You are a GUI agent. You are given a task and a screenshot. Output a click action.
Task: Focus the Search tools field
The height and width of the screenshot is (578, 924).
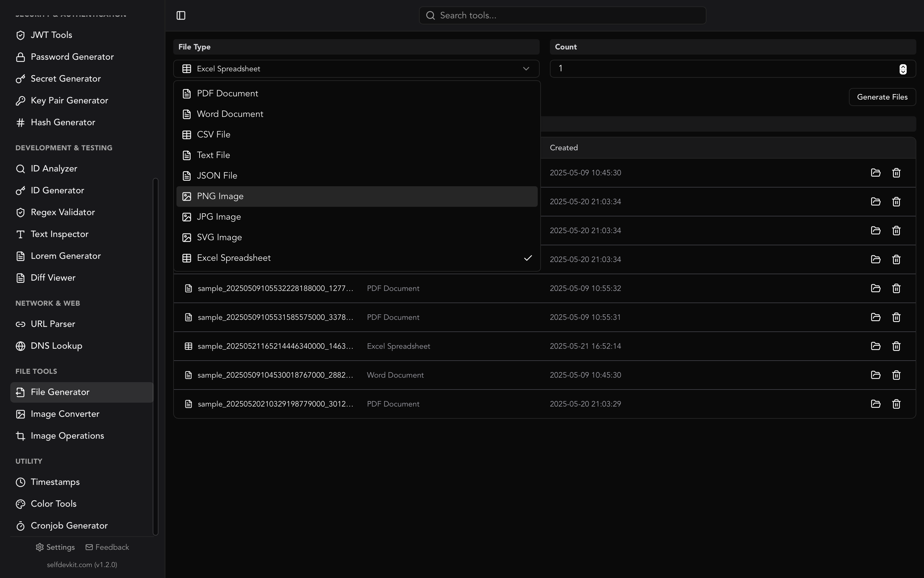562,15
